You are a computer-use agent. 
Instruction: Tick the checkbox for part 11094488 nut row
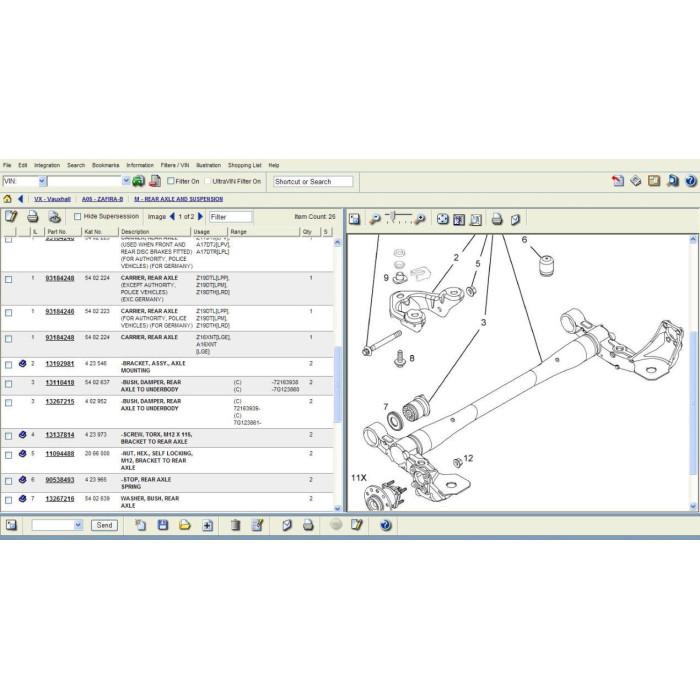[x=8, y=455]
